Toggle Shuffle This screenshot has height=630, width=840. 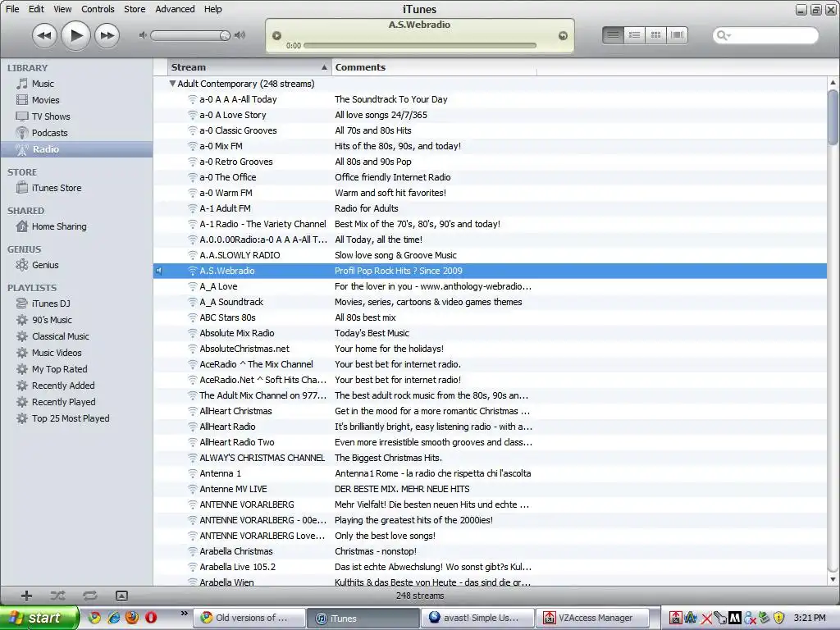(58, 596)
